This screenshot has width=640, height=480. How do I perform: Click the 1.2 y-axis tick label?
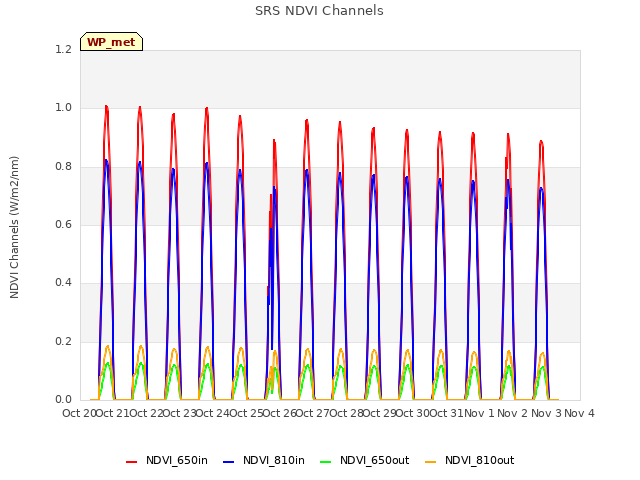(63, 49)
